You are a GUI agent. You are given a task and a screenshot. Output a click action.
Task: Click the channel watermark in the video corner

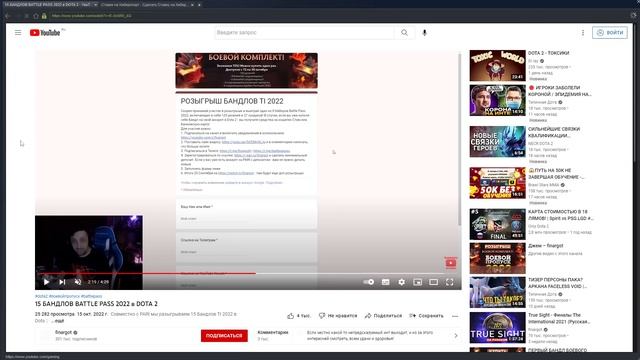(451, 263)
